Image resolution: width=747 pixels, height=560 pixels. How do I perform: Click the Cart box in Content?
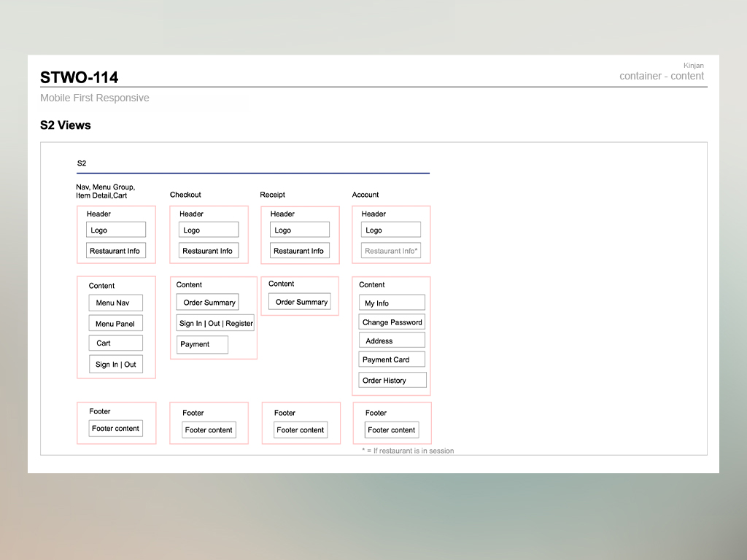coord(115,343)
